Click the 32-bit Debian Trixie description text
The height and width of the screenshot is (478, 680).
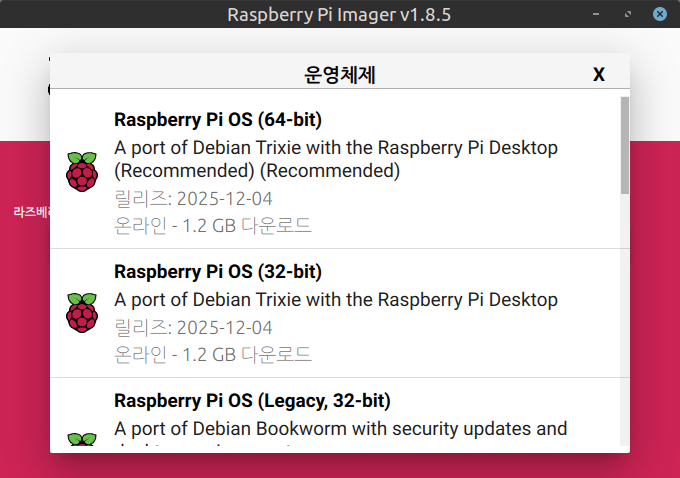tap(335, 299)
